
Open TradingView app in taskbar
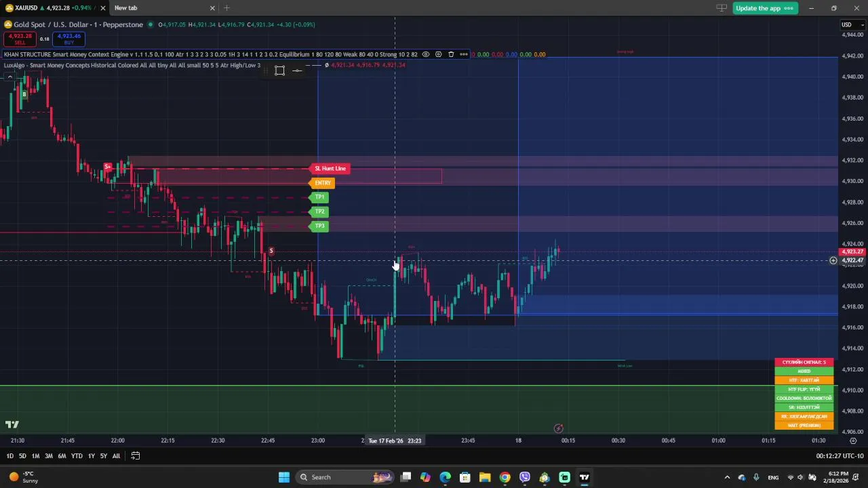[x=585, y=477]
